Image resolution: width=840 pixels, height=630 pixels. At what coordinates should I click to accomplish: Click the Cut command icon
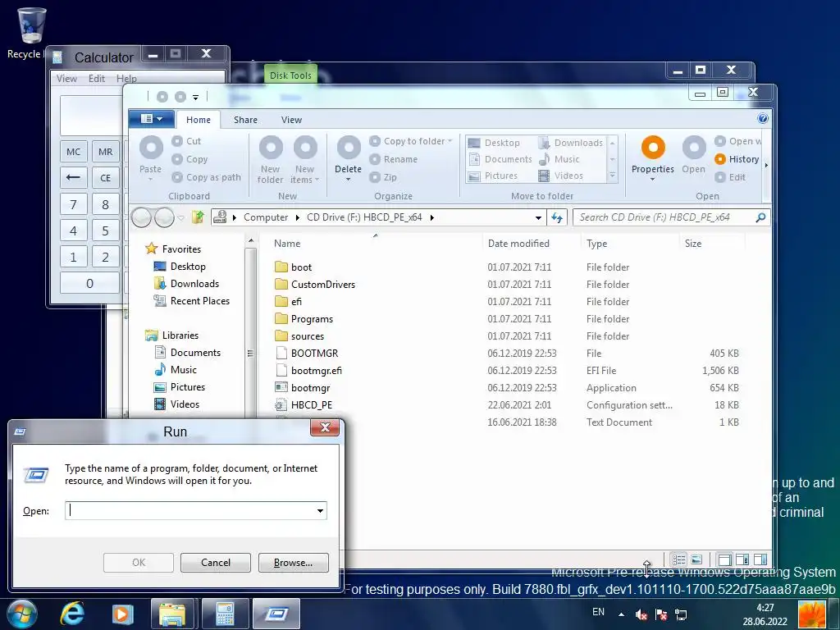177,141
